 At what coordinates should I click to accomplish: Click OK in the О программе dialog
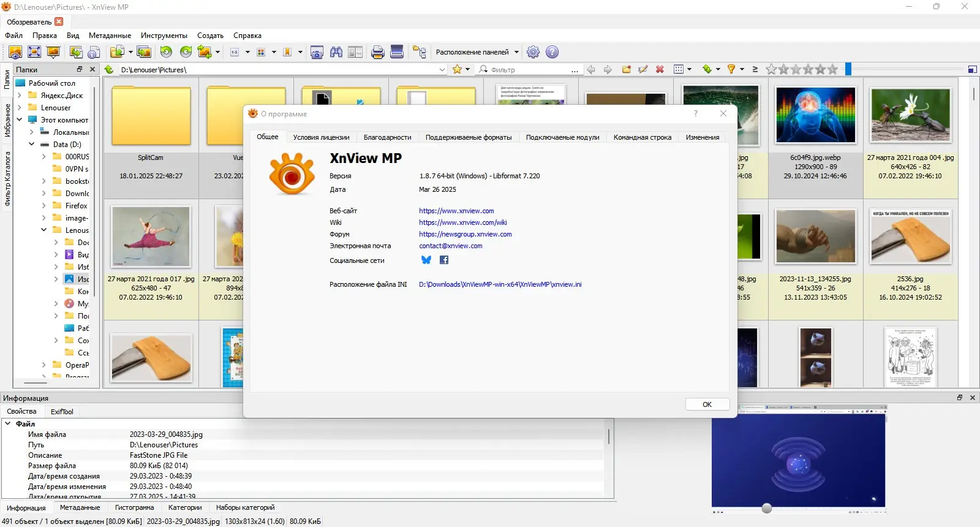707,404
